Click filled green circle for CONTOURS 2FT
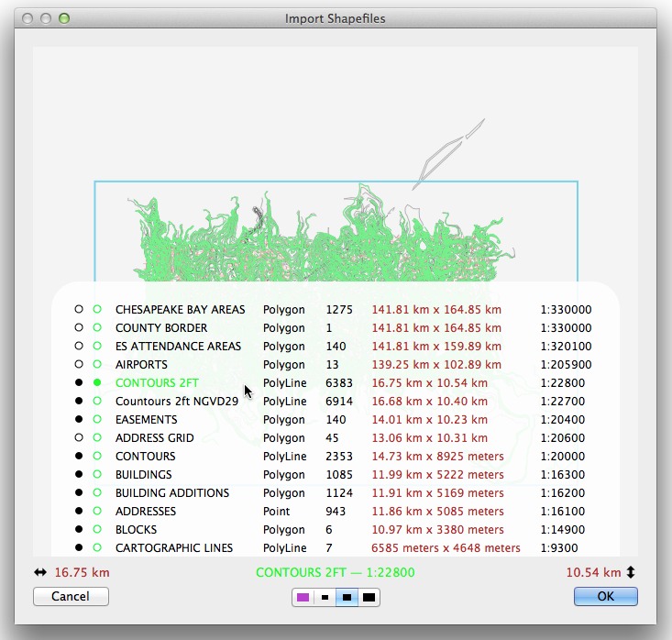This screenshot has height=640, width=672. point(97,382)
